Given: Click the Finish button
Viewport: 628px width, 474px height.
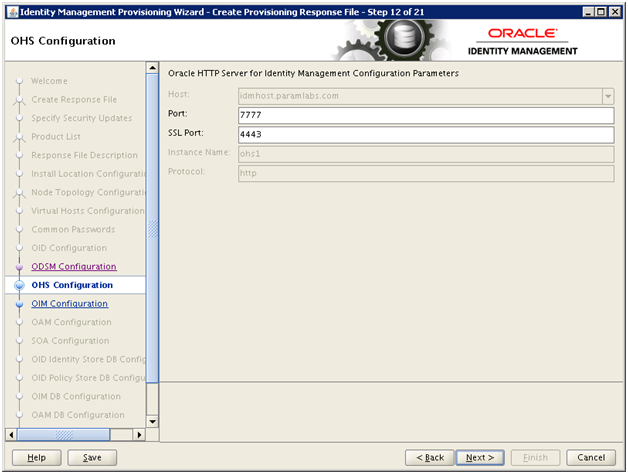Looking at the screenshot, I should tap(535, 458).
